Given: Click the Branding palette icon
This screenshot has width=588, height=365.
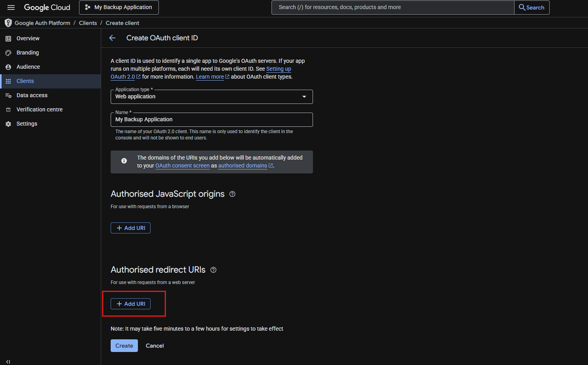Looking at the screenshot, I should coord(8,53).
